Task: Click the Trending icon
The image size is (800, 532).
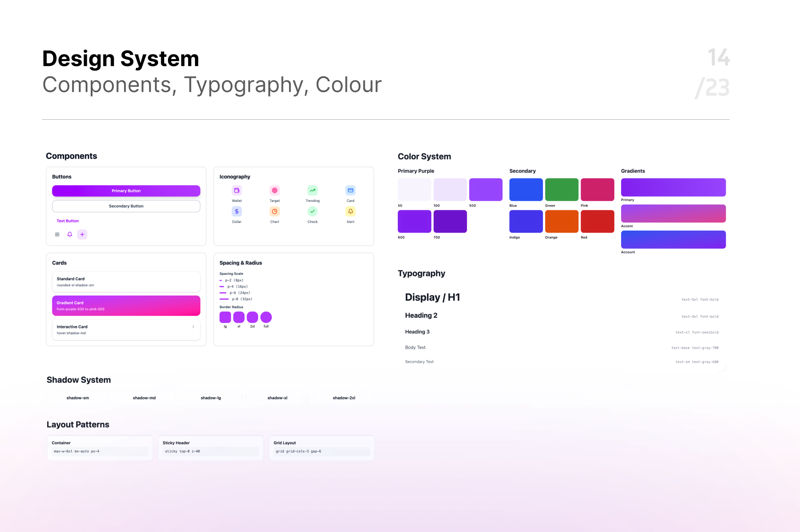Action: pos(313,191)
